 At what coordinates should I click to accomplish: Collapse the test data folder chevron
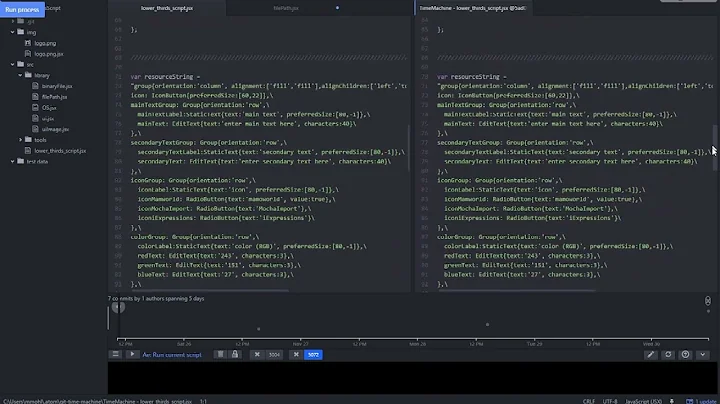coord(12,161)
